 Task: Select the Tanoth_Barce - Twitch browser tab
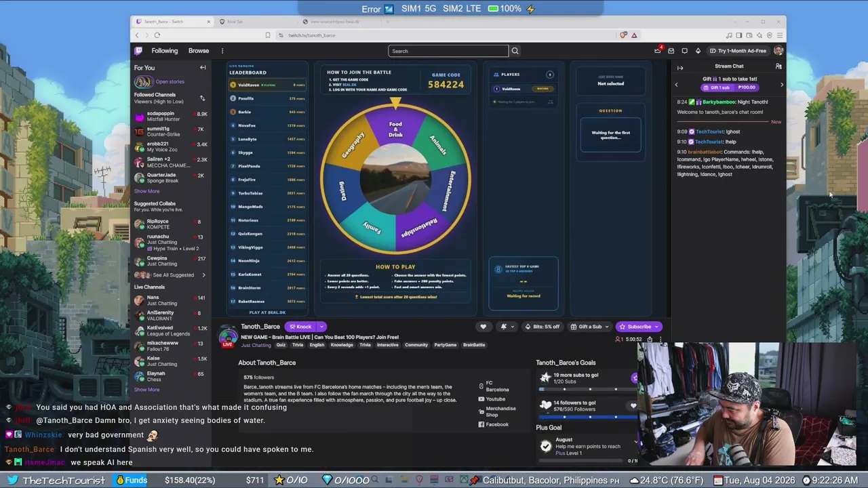(173, 22)
